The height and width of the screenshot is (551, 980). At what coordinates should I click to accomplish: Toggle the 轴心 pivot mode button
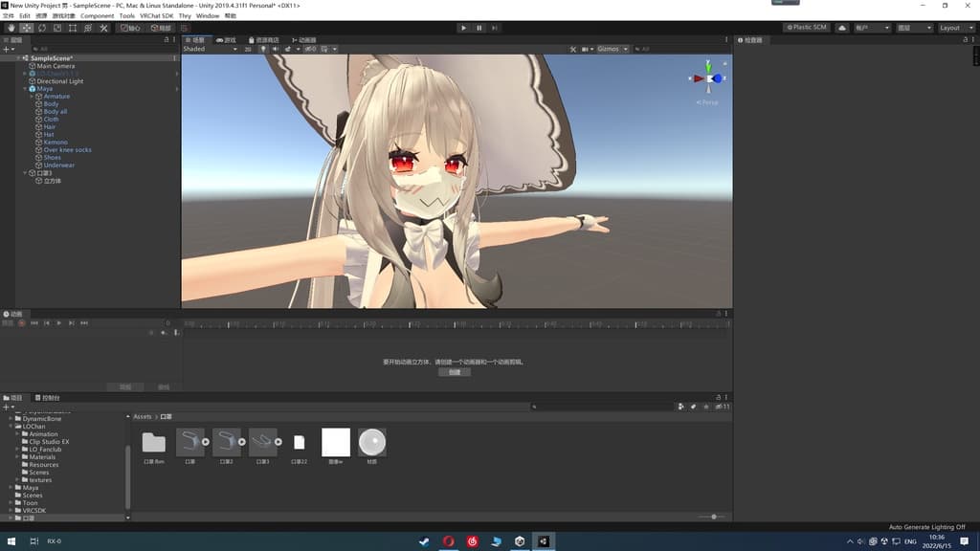(x=129, y=28)
